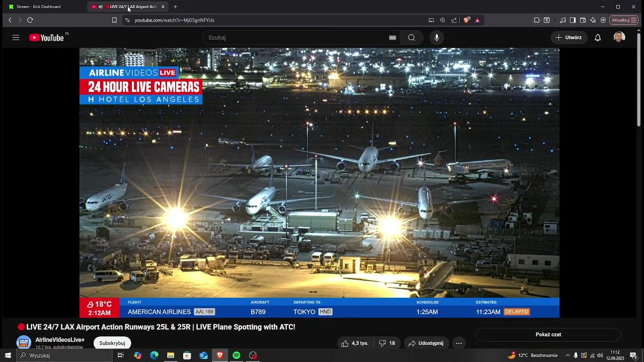Open the on-screen keyboard icon in search
The width and height of the screenshot is (644, 362).
[392, 38]
